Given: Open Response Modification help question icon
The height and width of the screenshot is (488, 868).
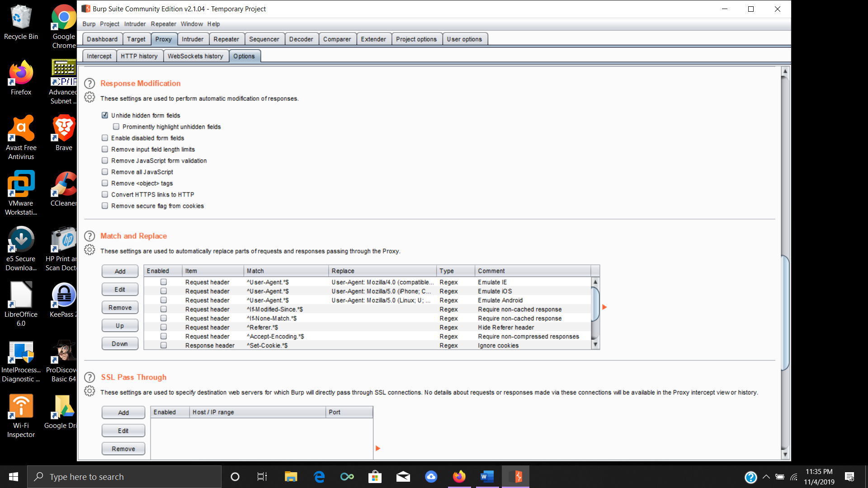Looking at the screenshot, I should pyautogui.click(x=90, y=84).
